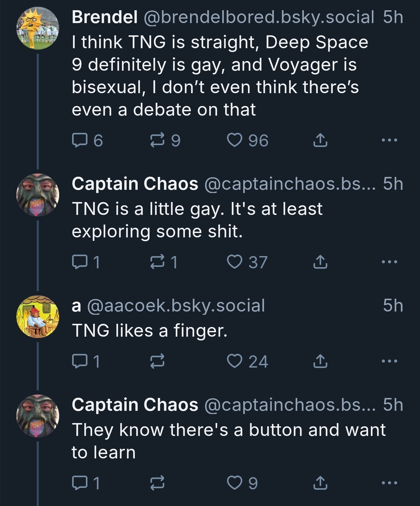Reply to 'TNG is a little gay' post
The width and height of the screenshot is (420, 506).
coord(80,262)
